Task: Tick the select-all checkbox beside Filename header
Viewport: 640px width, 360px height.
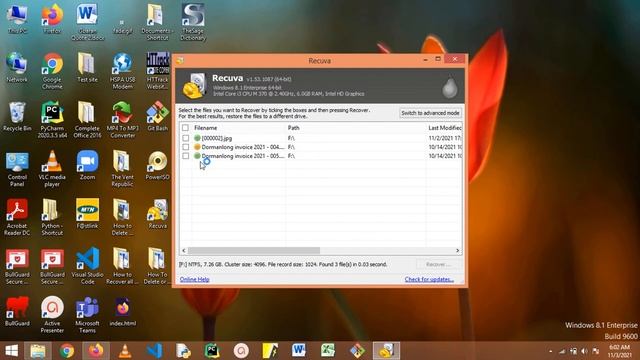Action: [x=185, y=128]
